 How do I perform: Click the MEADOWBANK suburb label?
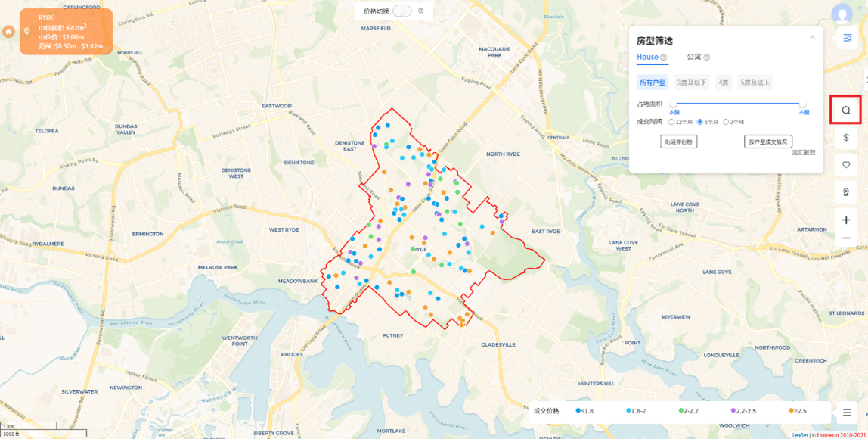298,281
